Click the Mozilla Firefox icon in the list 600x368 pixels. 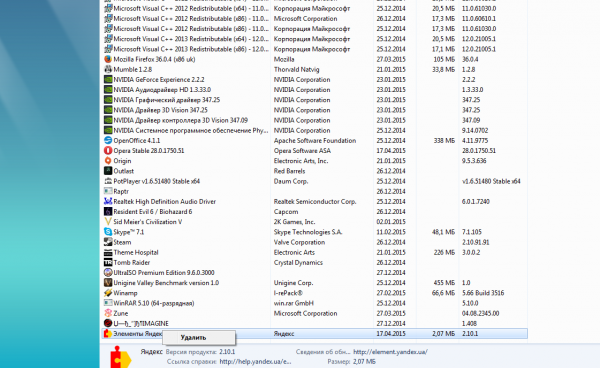pyautogui.click(x=108, y=59)
